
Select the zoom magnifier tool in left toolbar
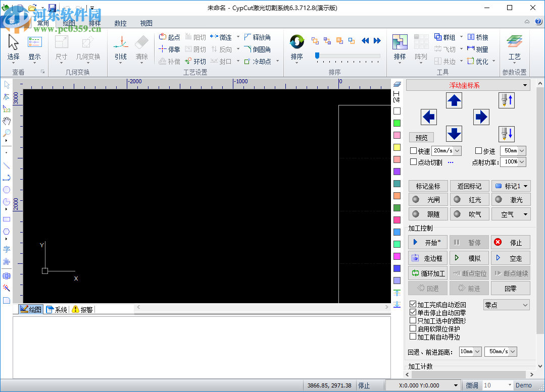[x=7, y=133]
